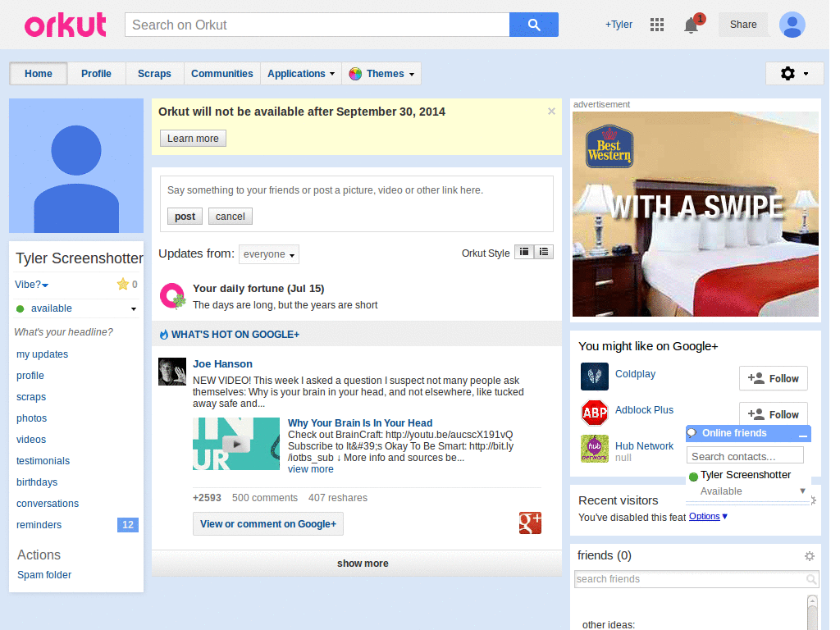Click the What's Hot flame icon
The width and height of the screenshot is (840, 630).
coord(164,335)
